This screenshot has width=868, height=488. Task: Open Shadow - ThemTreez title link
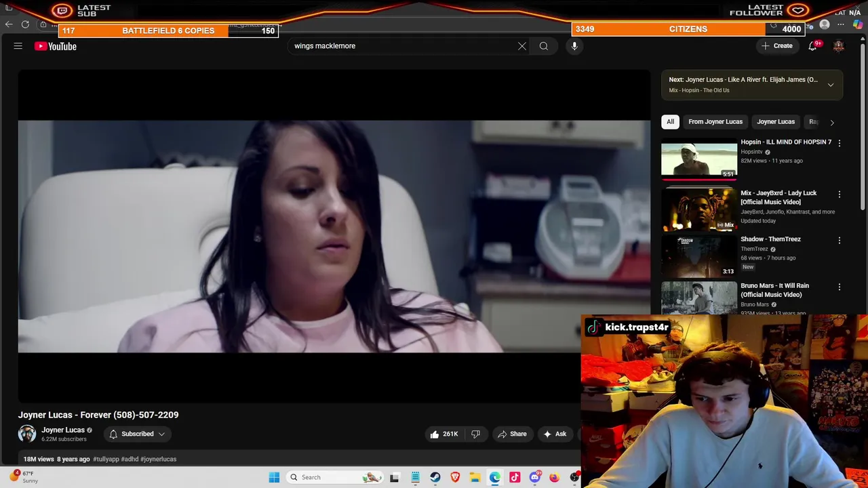point(770,239)
